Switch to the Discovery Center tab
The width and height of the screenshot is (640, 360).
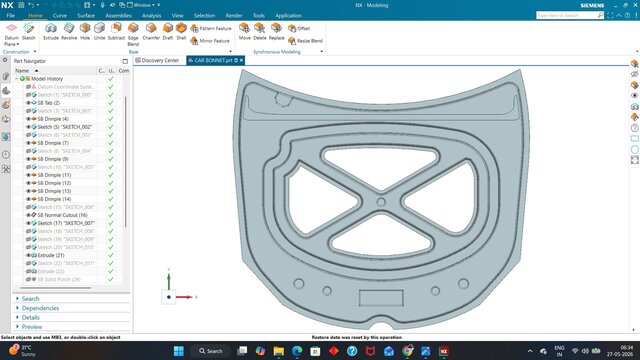(x=158, y=60)
